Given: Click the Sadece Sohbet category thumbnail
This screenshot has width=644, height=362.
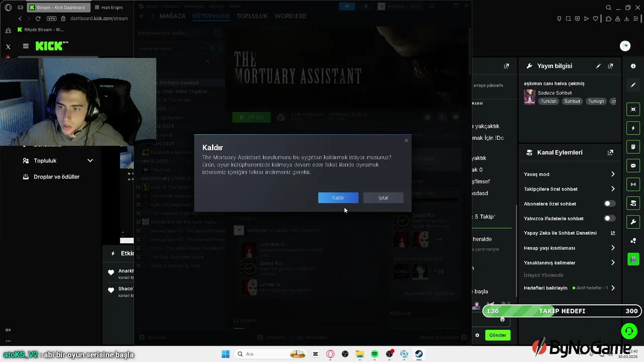Looking at the screenshot, I should click(x=529, y=97).
